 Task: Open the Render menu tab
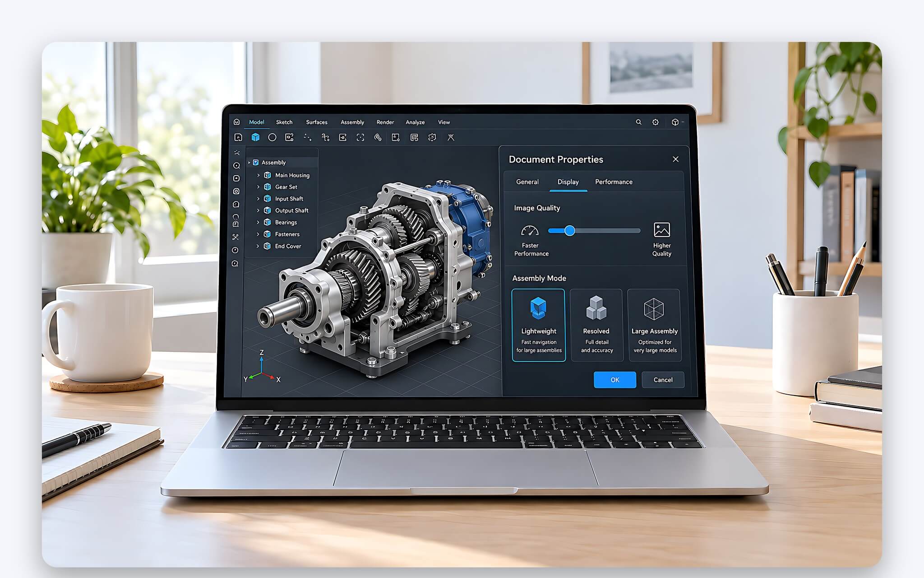pos(385,122)
